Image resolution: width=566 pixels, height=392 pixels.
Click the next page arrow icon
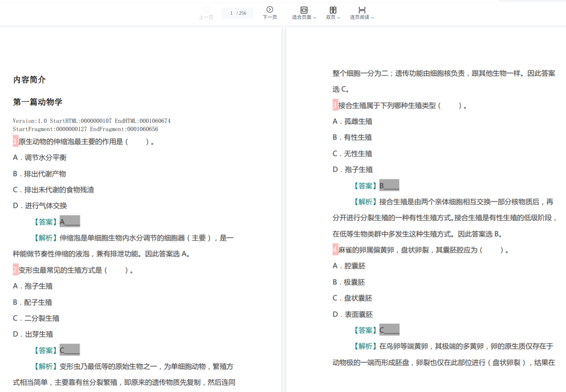(269, 9)
